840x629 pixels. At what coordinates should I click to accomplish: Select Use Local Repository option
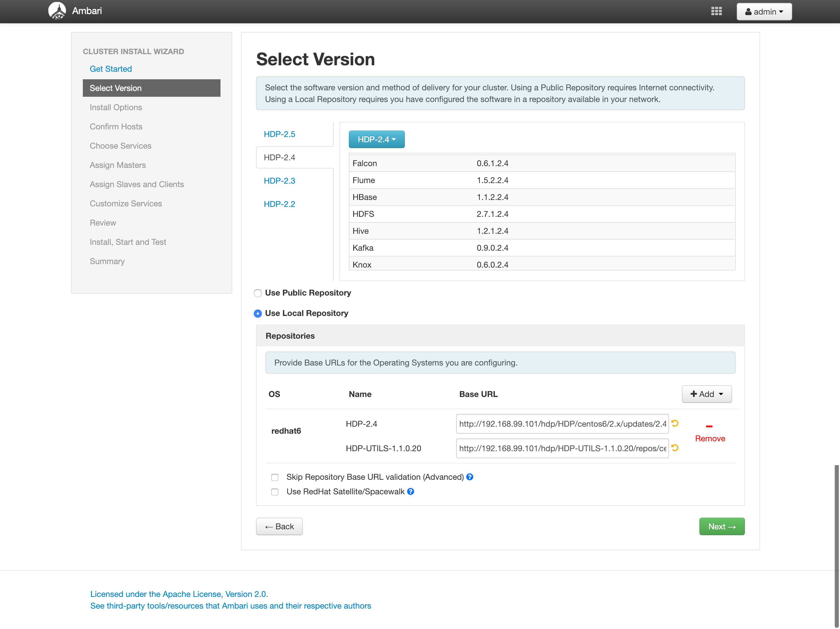pyautogui.click(x=258, y=314)
